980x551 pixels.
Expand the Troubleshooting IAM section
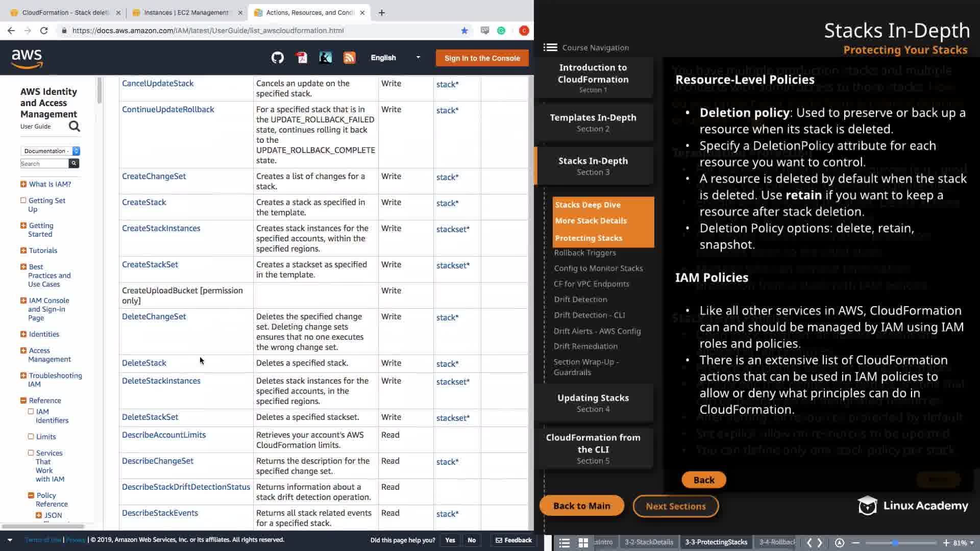tap(23, 375)
